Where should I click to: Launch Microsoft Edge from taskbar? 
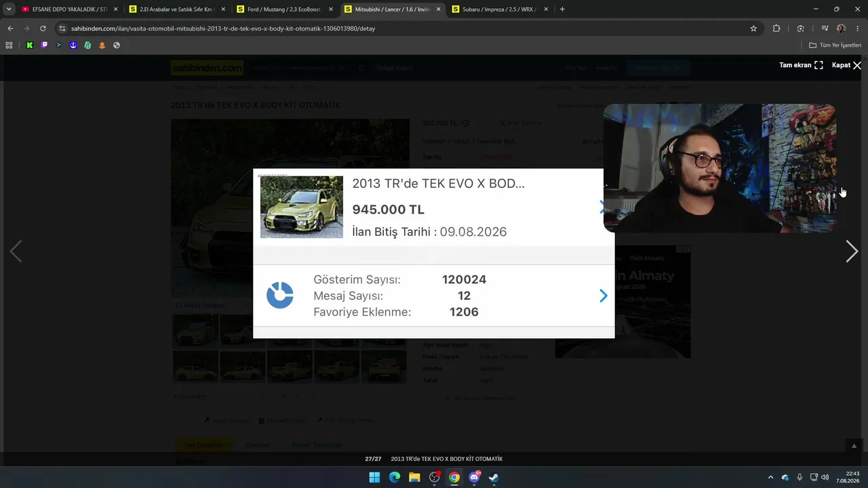[395, 477]
